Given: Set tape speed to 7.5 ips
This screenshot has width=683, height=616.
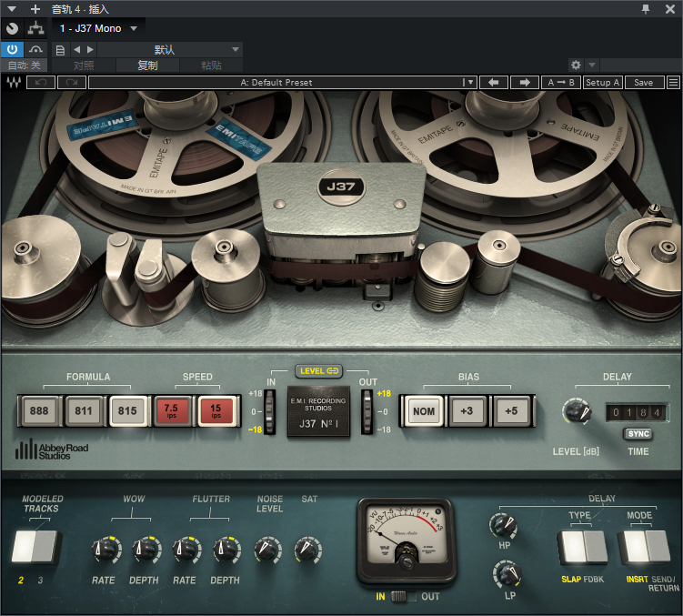Looking at the screenshot, I should coord(171,410).
